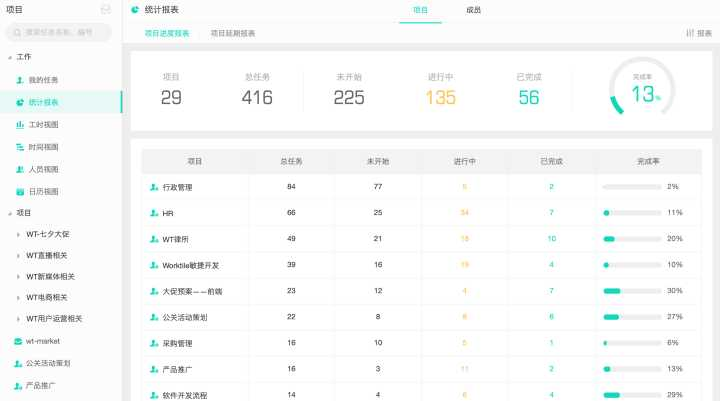Click the 未开始 total value 225
This screenshot has height=401, width=720.
pyautogui.click(x=349, y=97)
